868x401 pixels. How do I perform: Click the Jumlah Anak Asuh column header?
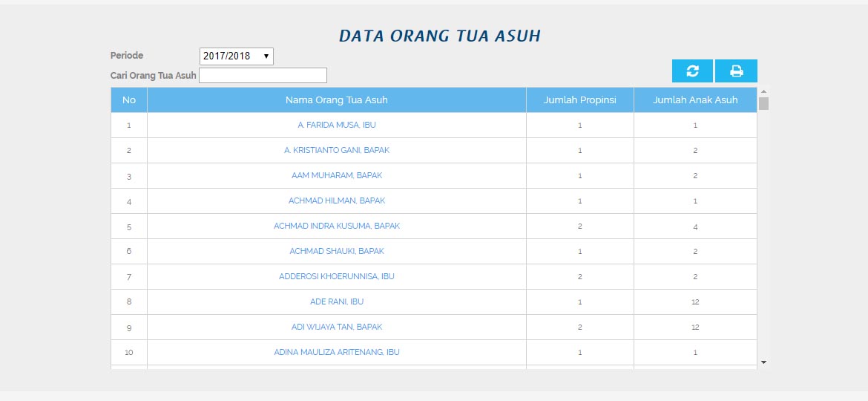point(695,100)
